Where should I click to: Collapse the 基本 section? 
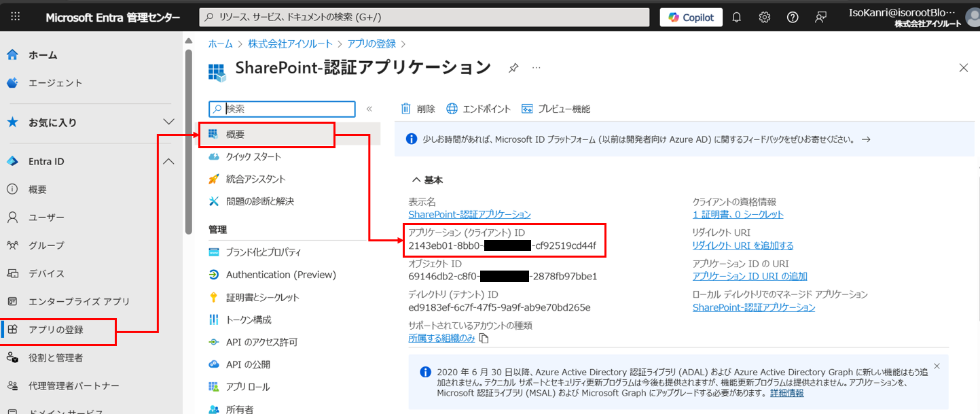pyautogui.click(x=427, y=180)
